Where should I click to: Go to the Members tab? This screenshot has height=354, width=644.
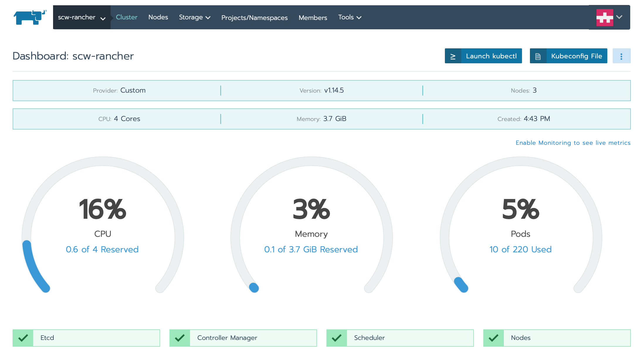313,18
